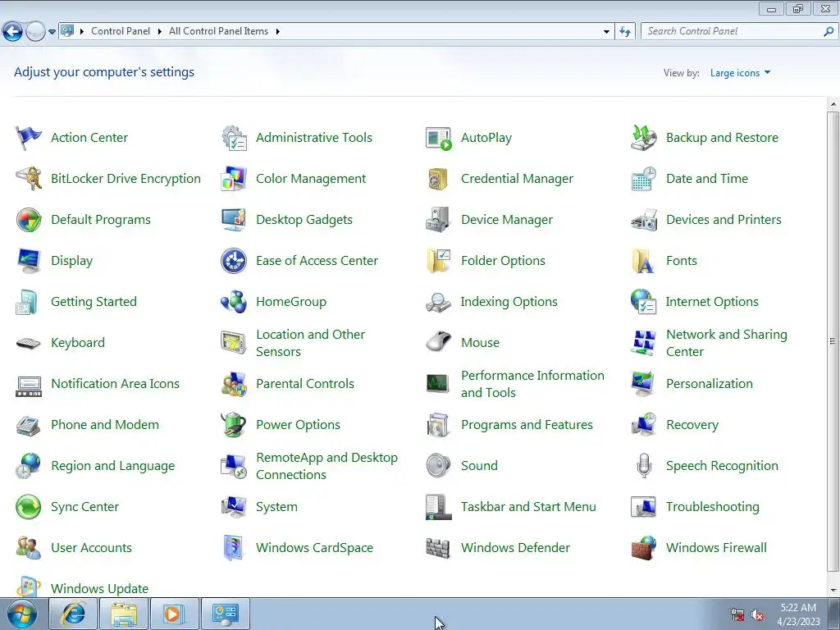This screenshot has height=630, width=840.
Task: Open the Getting Started link
Action: (94, 302)
